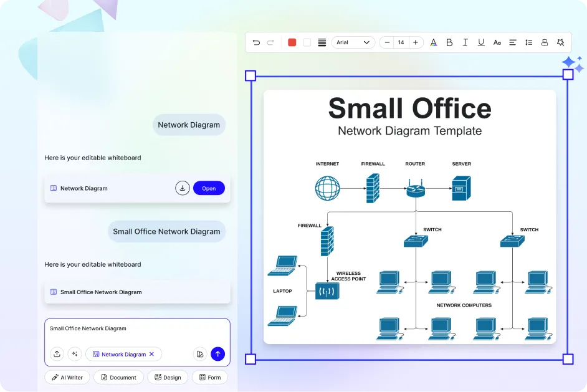Image resolution: width=587 pixels, height=392 pixels.
Task: Apply the text alignment icon
Action: [513, 42]
